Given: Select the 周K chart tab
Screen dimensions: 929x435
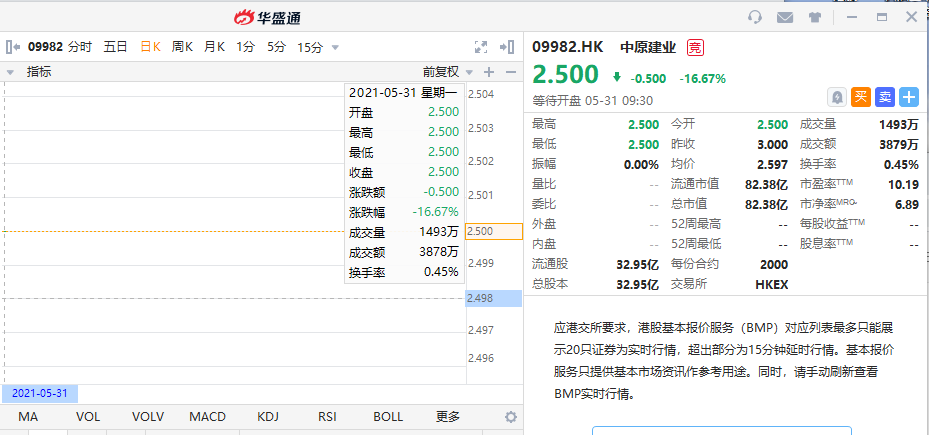Looking at the screenshot, I should (x=182, y=47).
